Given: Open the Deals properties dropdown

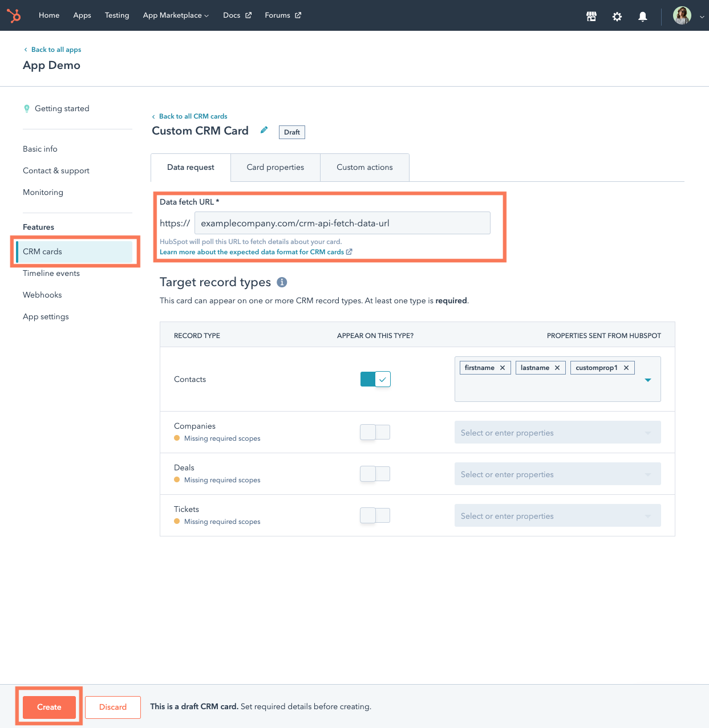Looking at the screenshot, I should point(647,474).
